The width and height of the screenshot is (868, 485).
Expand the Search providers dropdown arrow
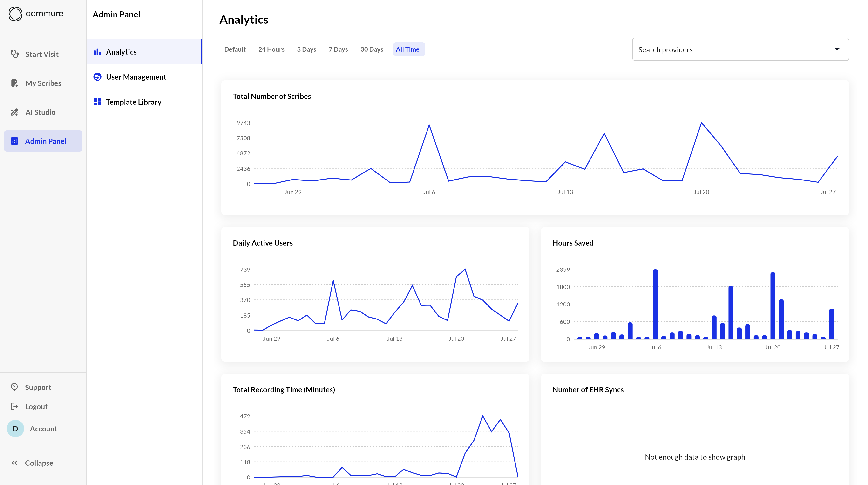(837, 49)
